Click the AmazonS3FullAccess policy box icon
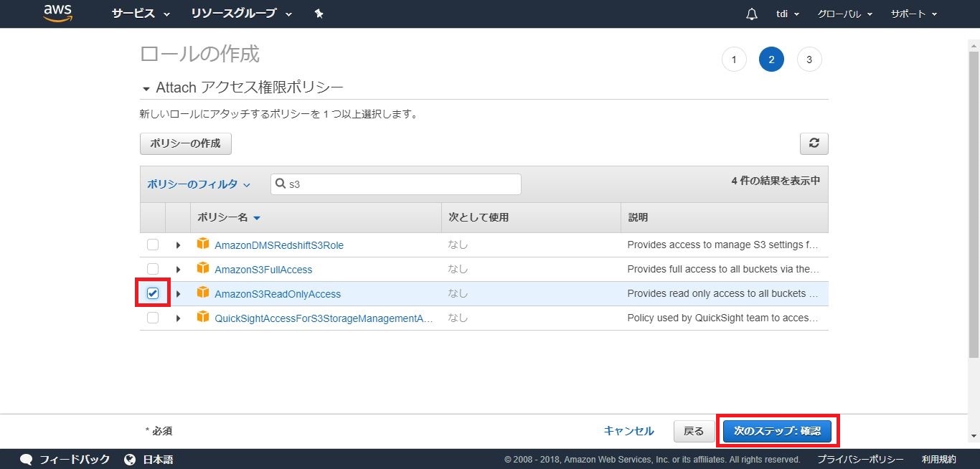 click(203, 269)
